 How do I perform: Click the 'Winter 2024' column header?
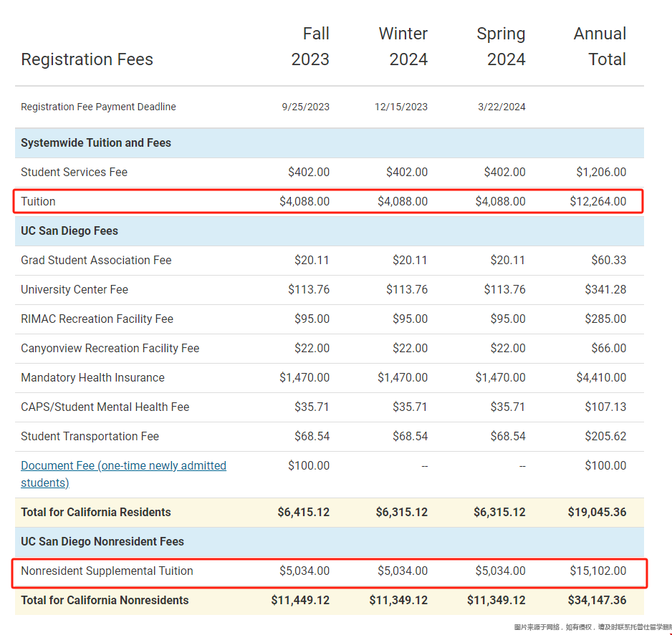(x=403, y=47)
